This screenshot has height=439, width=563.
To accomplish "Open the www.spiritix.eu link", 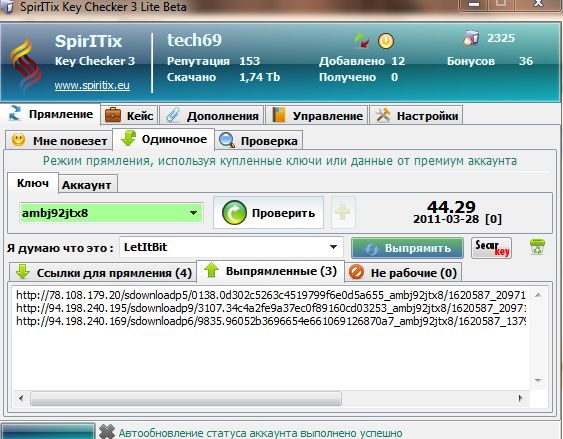I will tap(92, 85).
